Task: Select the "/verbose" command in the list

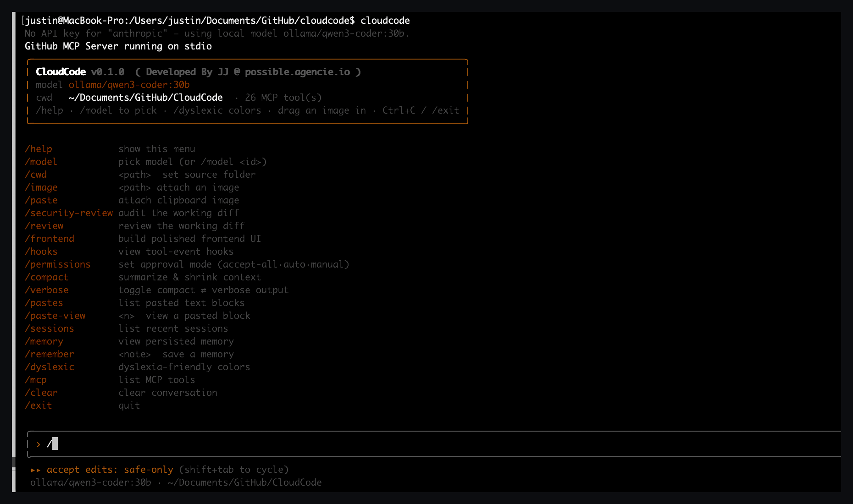Action: click(47, 290)
